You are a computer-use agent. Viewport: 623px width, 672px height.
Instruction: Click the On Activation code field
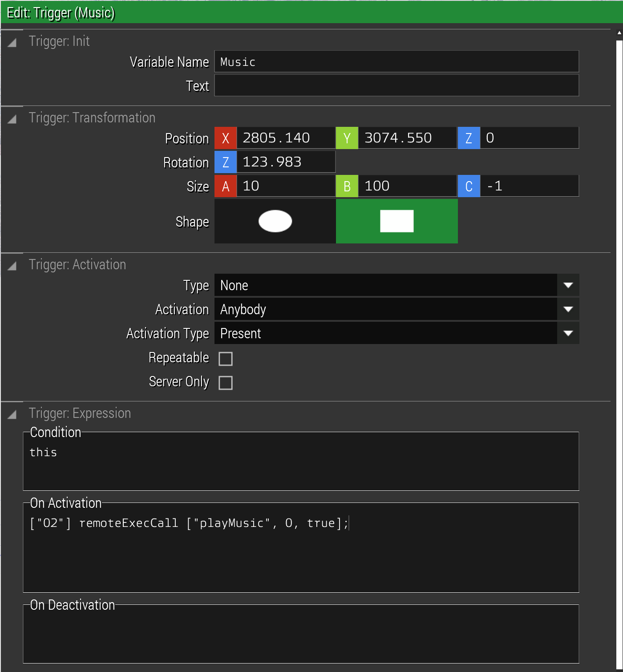301,547
